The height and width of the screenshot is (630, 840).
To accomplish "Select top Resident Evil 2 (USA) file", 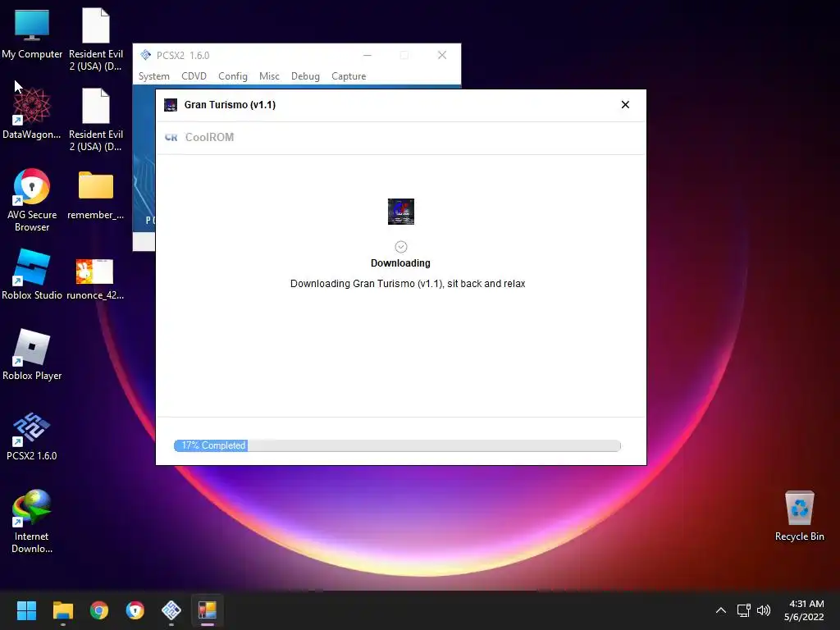I will pos(96,39).
